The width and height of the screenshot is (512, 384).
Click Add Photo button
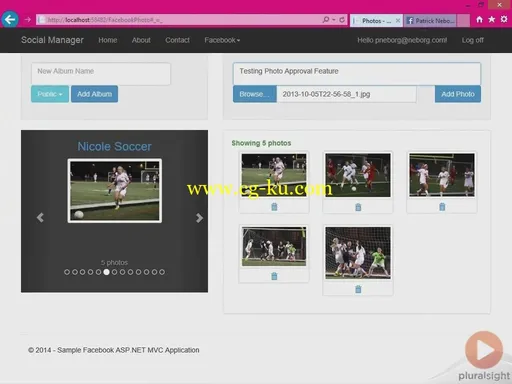(x=458, y=94)
